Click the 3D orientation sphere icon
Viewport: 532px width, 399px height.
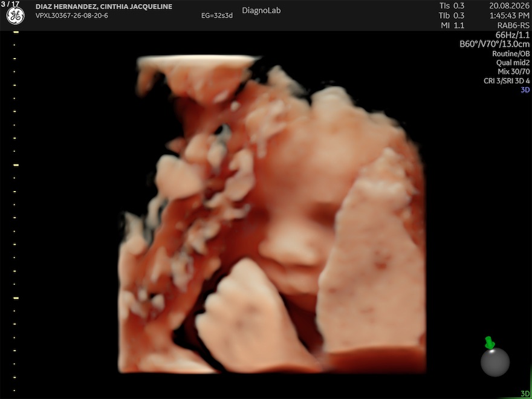(x=495, y=362)
